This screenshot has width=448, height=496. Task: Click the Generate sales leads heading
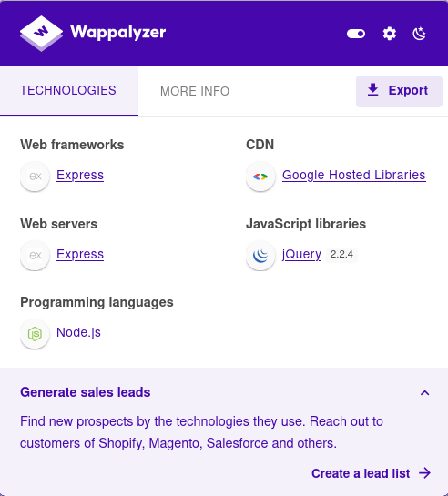pyautogui.click(x=85, y=392)
